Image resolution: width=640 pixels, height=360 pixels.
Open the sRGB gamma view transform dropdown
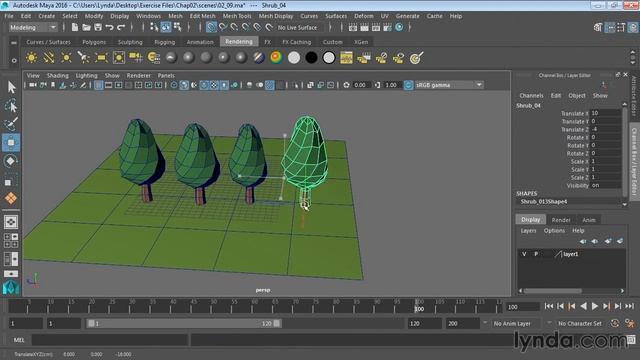(449, 85)
